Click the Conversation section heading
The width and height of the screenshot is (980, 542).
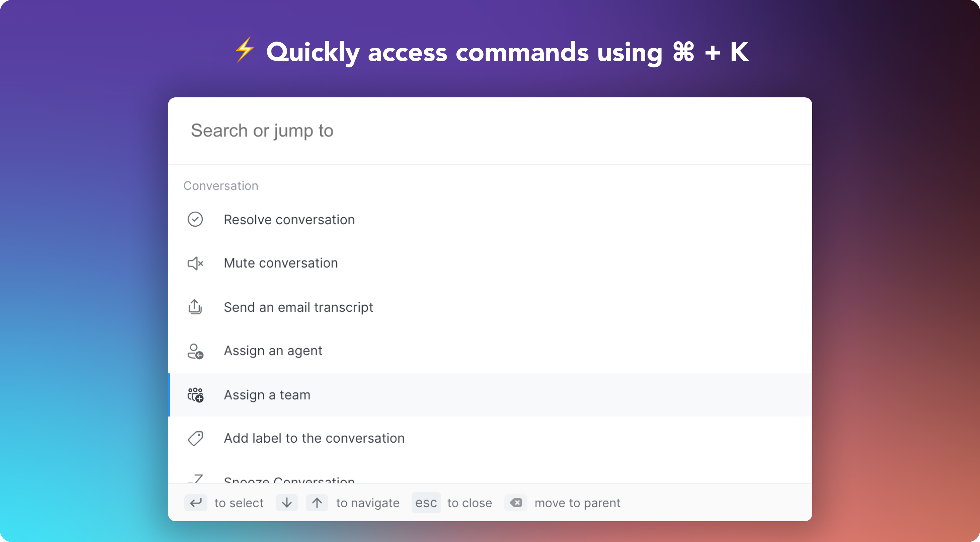[220, 186]
